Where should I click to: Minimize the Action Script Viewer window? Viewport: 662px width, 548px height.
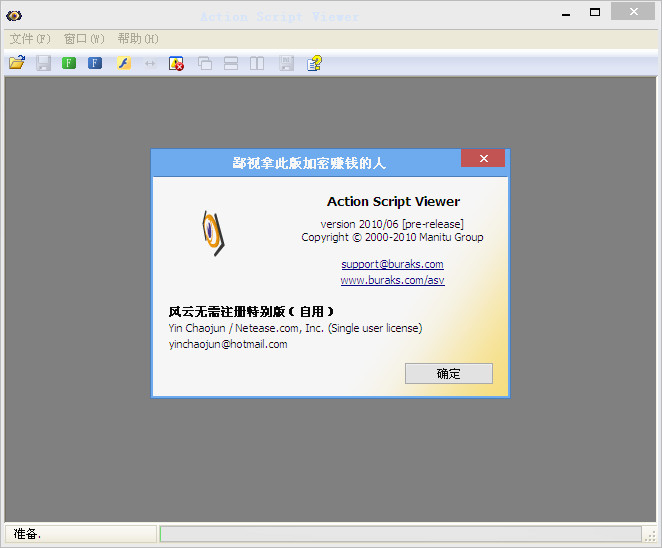pos(566,13)
